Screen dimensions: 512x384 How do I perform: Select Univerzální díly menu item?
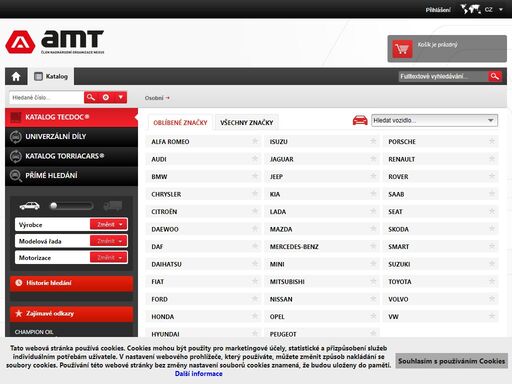[x=71, y=137]
